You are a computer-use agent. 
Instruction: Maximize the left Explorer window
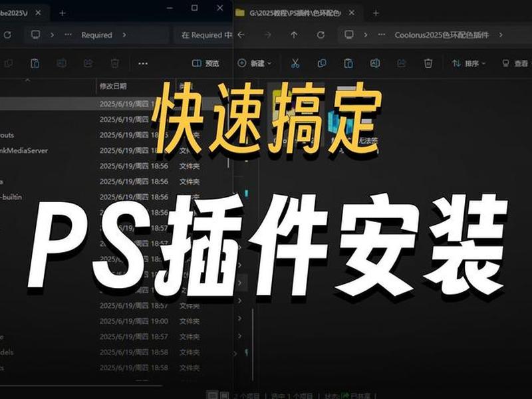click(194, 8)
